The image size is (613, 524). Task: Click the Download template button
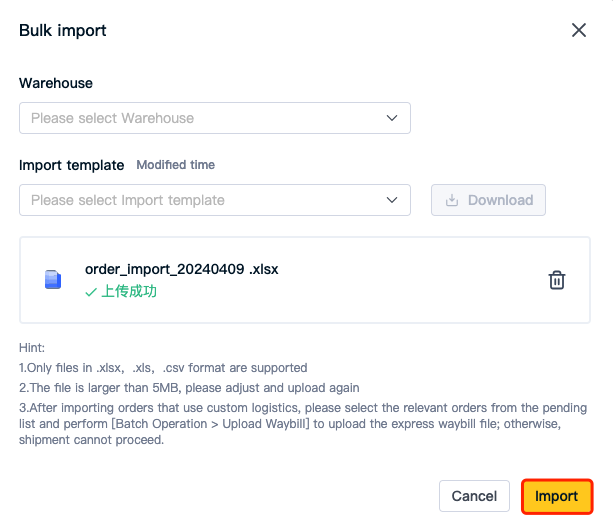(x=488, y=200)
